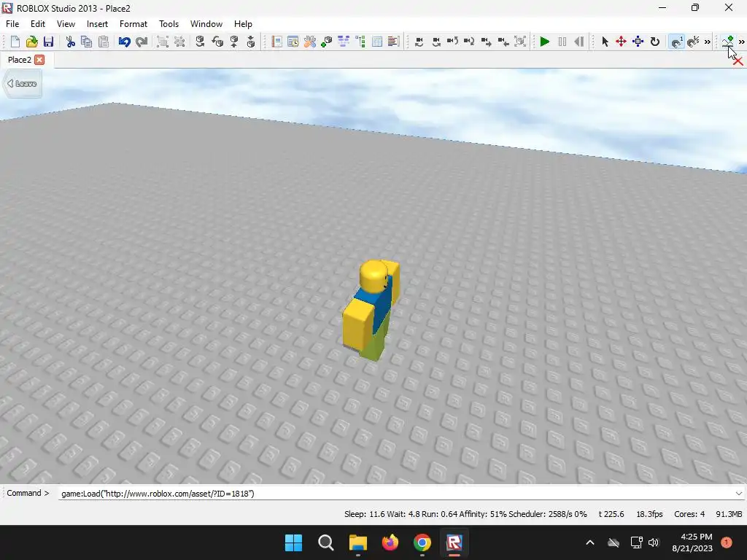Select the blue Resize tool
The width and height of the screenshot is (747, 560).
638,42
